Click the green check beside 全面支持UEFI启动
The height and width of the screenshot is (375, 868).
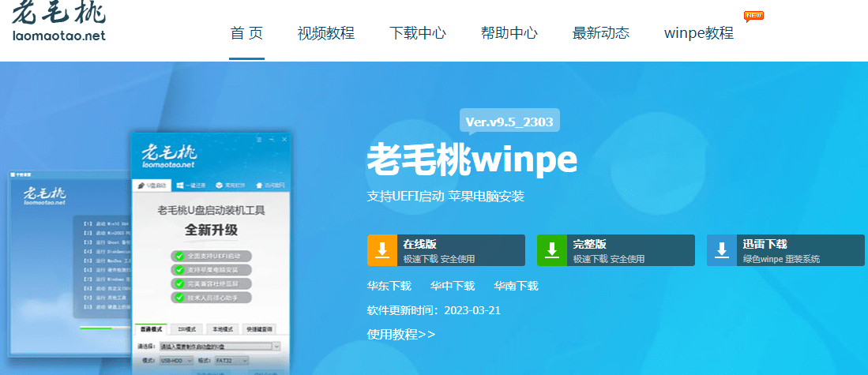[178, 257]
